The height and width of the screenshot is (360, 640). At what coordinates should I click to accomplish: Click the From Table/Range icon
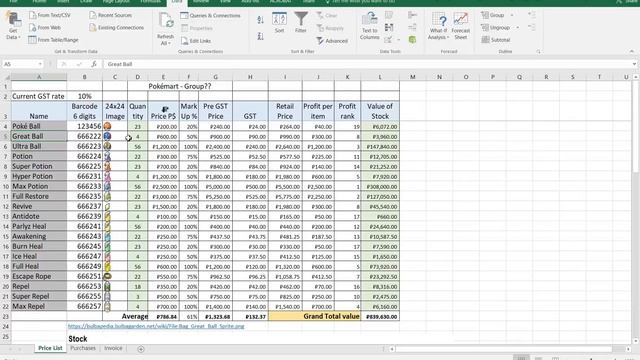(x=32, y=40)
